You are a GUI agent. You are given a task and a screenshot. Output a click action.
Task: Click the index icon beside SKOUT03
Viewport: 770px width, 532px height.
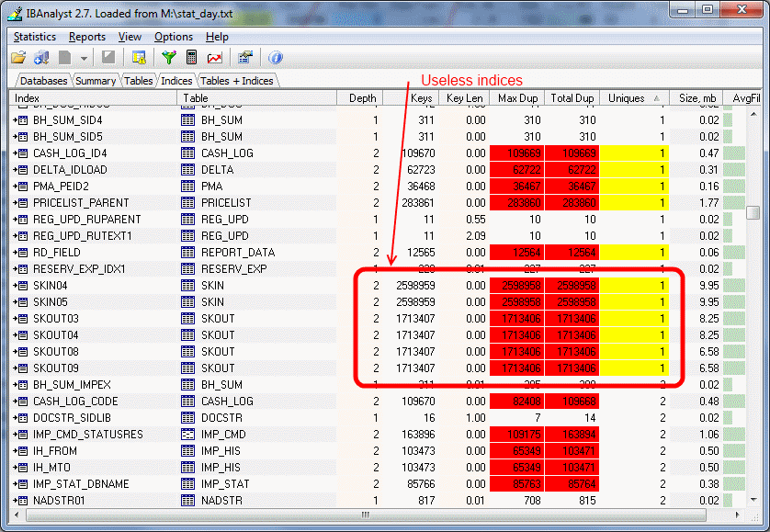tap(22, 319)
